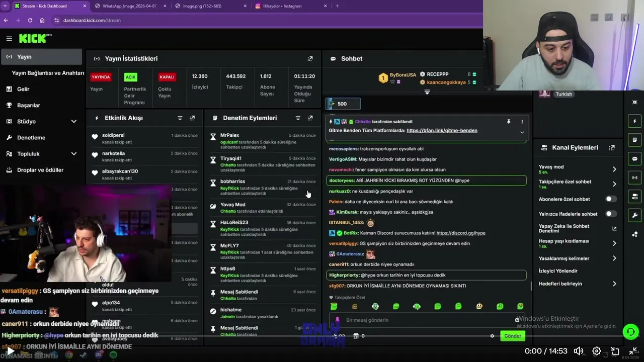Pop out the Denetim Eylemleri panel
The width and height of the screenshot is (644, 362).
point(310,118)
